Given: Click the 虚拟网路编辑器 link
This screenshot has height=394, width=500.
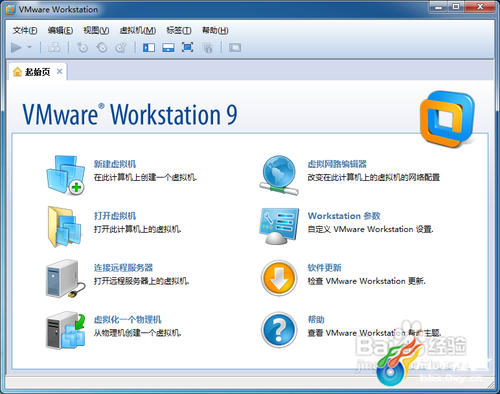Looking at the screenshot, I should pyautogui.click(x=337, y=164).
